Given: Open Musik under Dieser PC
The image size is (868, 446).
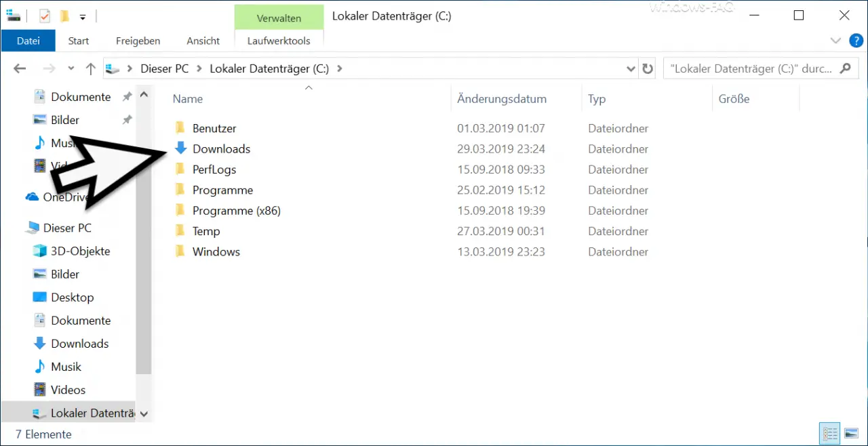Looking at the screenshot, I should 66,367.
